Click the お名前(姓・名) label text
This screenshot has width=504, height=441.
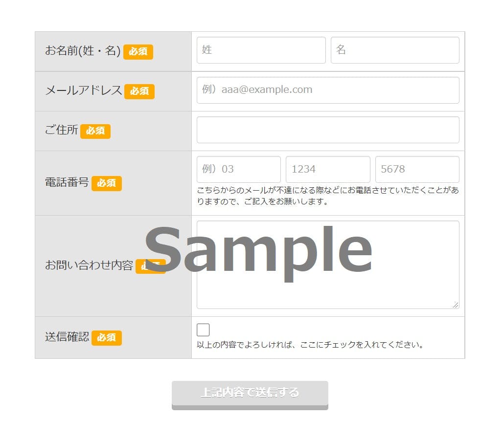click(83, 51)
